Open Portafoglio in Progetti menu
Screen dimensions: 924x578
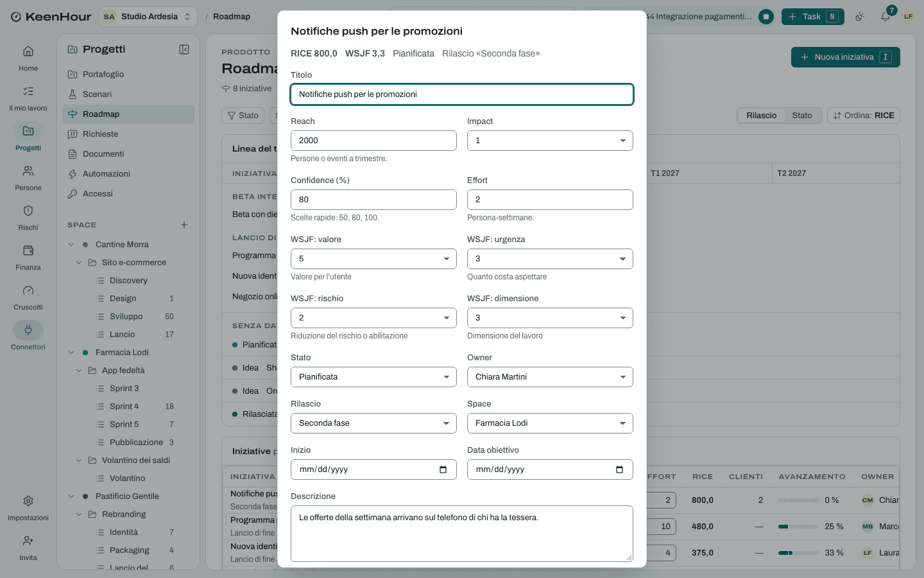(128, 74)
